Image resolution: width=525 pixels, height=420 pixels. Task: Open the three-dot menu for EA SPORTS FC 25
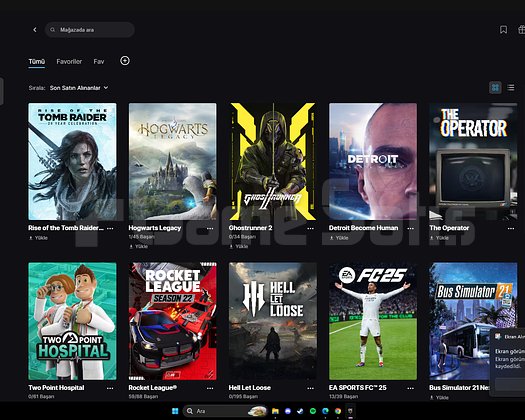[410, 388]
